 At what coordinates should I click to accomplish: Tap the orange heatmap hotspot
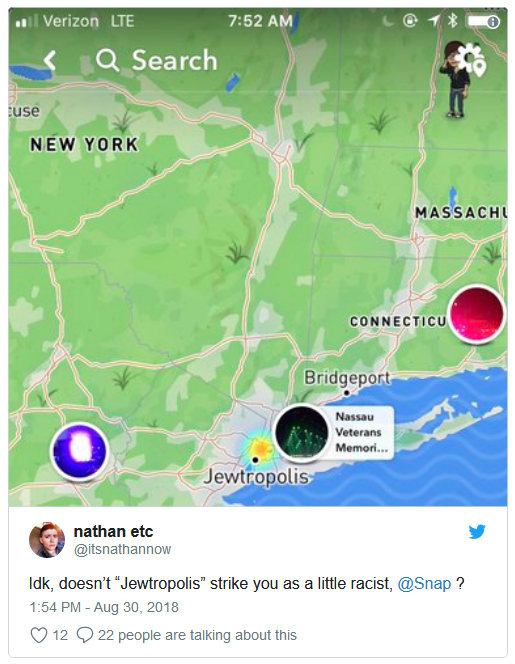point(261,448)
